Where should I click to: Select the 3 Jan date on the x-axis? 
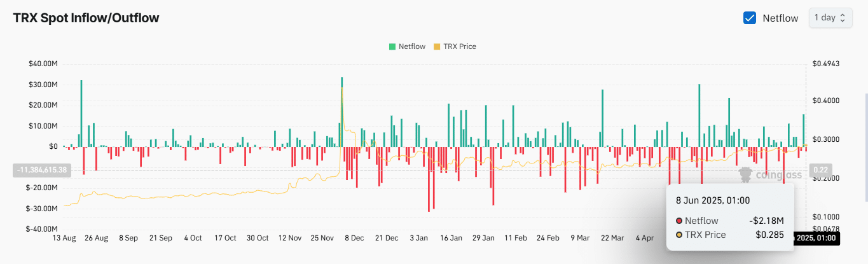(x=418, y=238)
